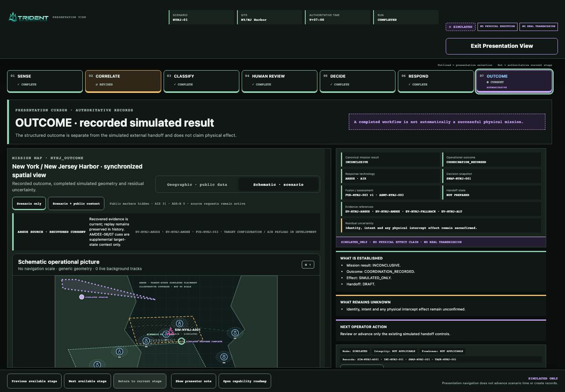
Task: Open the 03 Classify stage
Action: (201, 81)
